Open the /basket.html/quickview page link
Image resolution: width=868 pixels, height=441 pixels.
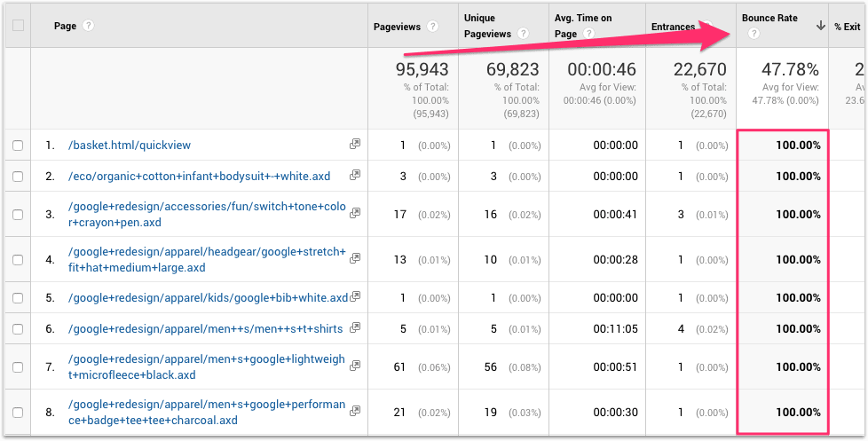130,146
